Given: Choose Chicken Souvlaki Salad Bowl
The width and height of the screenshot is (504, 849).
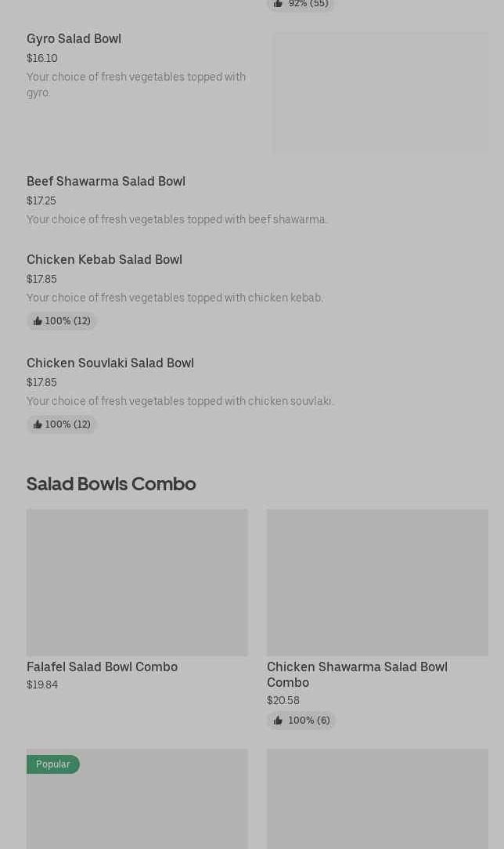Looking at the screenshot, I should click(x=110, y=363).
